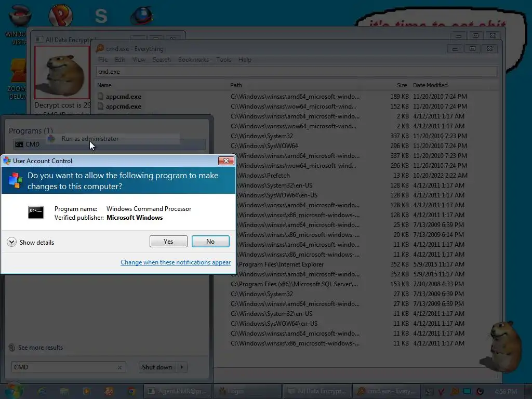Open Internet Explorer from taskbar
The width and height of the screenshot is (532, 399).
pyautogui.click(x=42, y=391)
